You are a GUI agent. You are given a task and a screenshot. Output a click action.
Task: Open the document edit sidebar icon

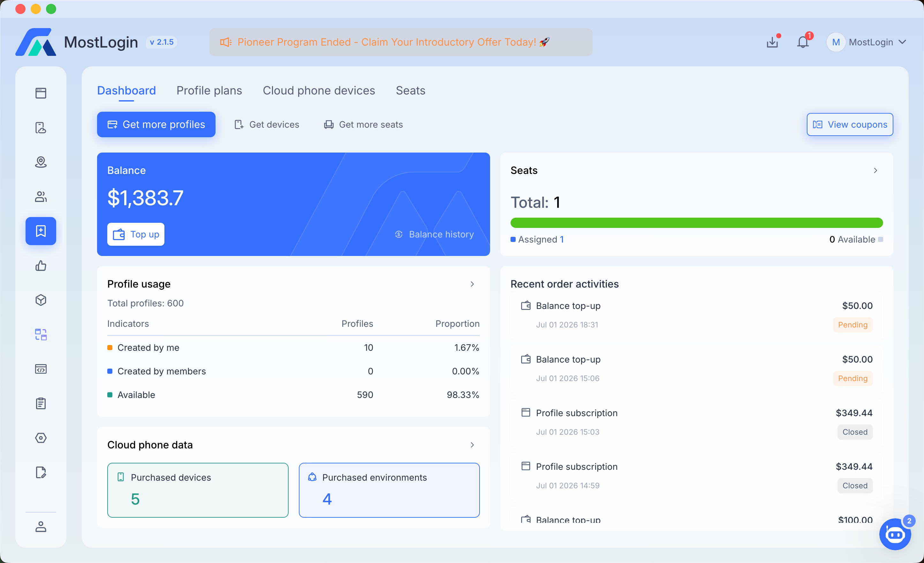pyautogui.click(x=41, y=472)
